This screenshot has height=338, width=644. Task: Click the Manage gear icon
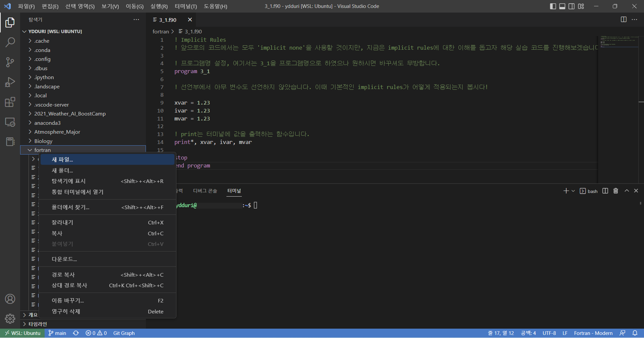coord(10,319)
